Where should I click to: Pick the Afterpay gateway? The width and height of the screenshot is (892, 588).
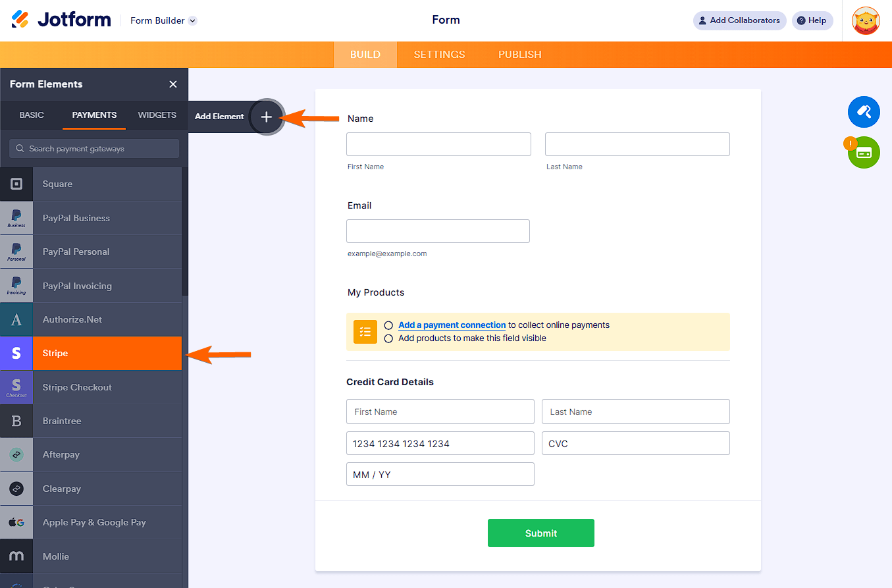pyautogui.click(x=91, y=455)
